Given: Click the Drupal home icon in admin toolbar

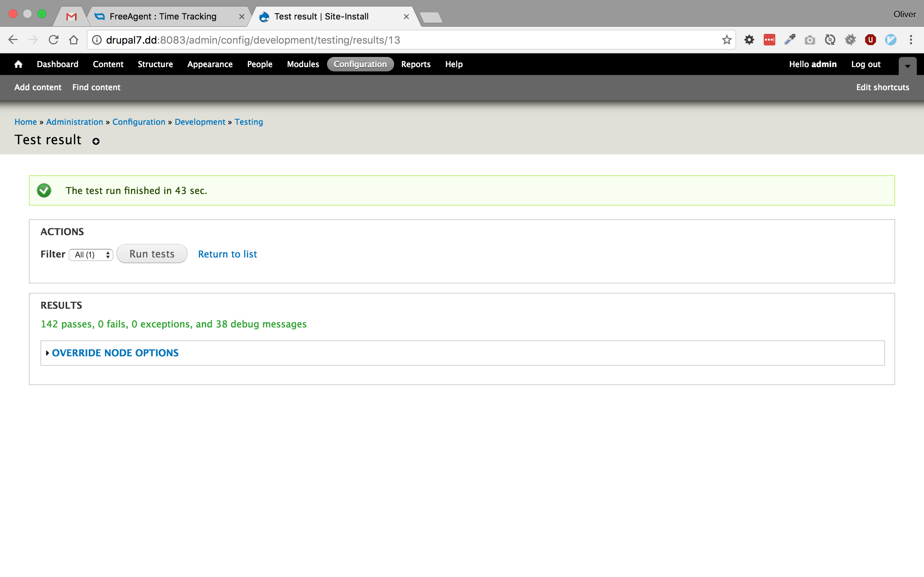Looking at the screenshot, I should click(18, 64).
